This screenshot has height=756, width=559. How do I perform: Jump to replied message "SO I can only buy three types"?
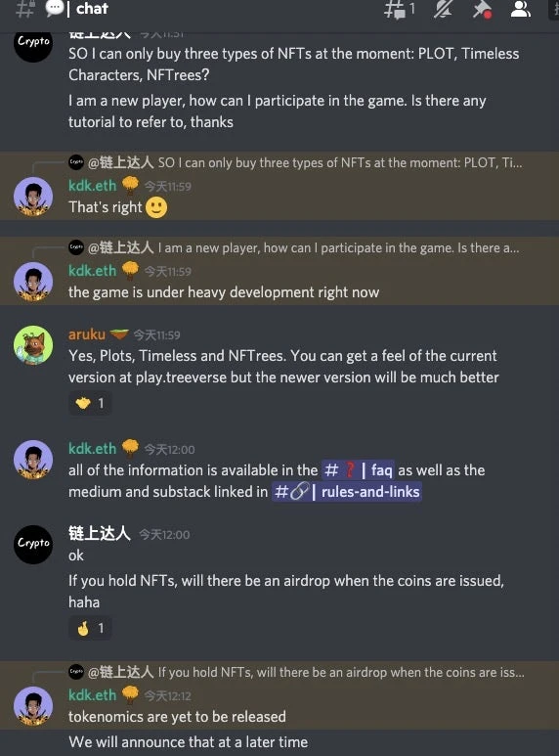coord(340,163)
